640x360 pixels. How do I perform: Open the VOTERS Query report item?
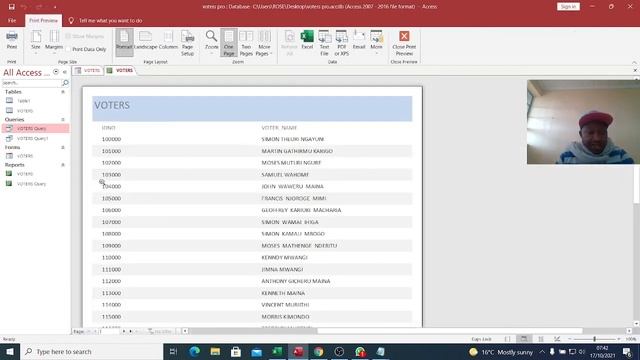click(36, 184)
